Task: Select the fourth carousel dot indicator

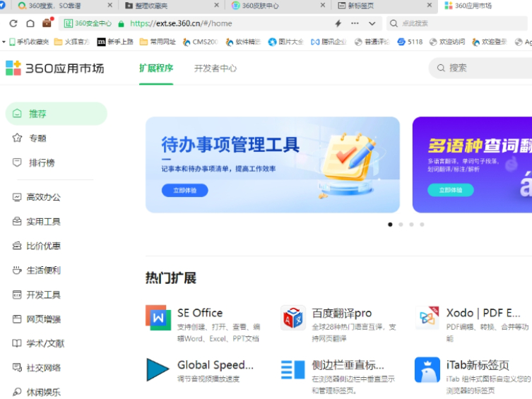Action: click(x=422, y=225)
